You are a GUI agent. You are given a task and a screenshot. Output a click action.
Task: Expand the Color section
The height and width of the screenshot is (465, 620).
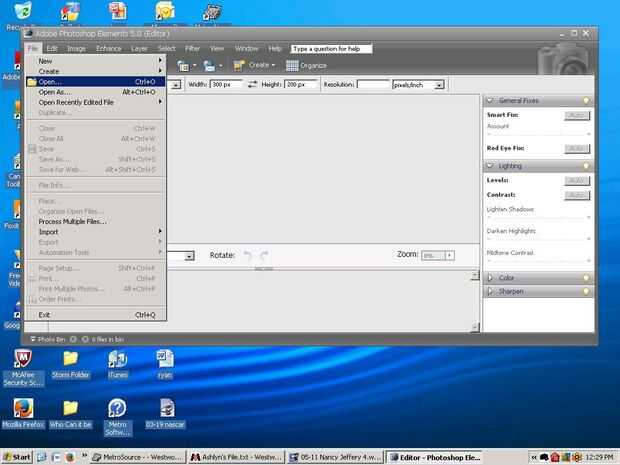coord(490,278)
